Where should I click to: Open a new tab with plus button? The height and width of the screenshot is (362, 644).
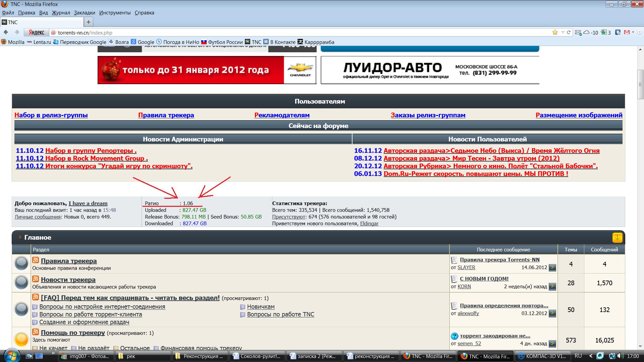pos(88,22)
